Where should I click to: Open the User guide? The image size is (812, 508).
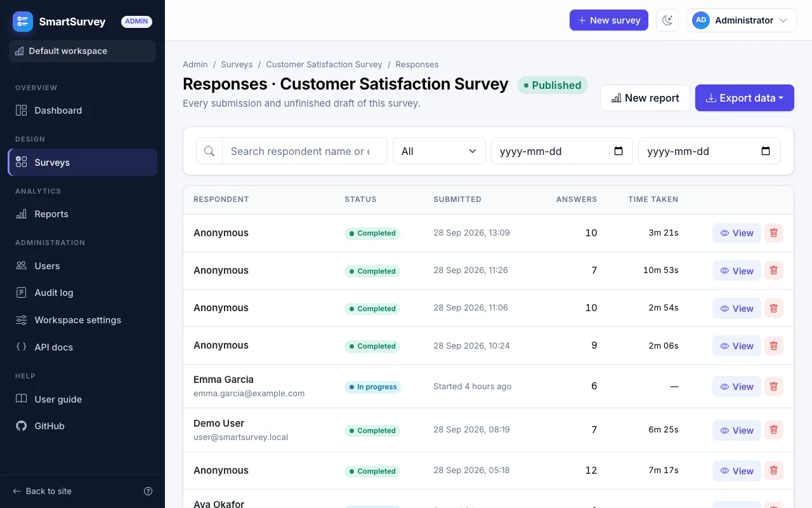(x=82, y=399)
